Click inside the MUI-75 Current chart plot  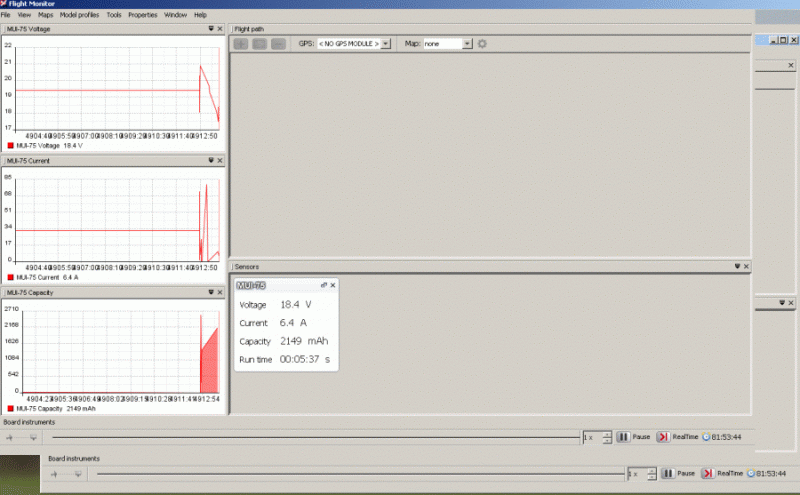point(117,220)
